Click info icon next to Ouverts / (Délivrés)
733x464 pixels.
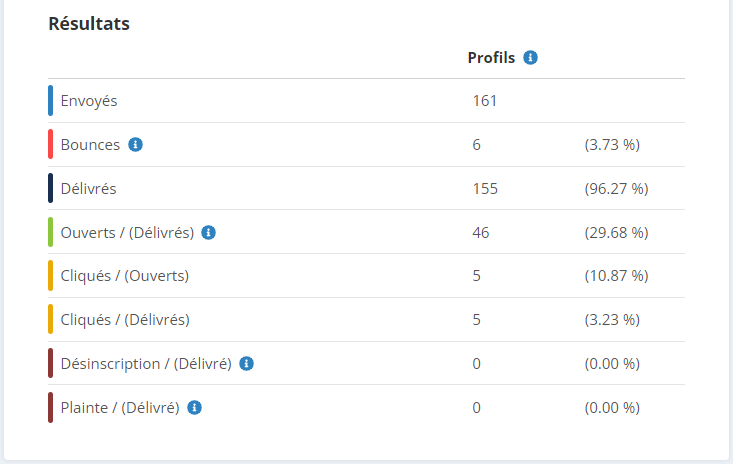coord(208,232)
